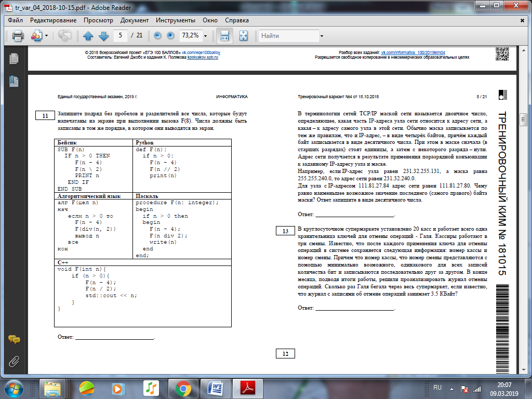The width and height of the screenshot is (532, 399).
Task: Click the Python header in code table
Action: pyautogui.click(x=144, y=142)
